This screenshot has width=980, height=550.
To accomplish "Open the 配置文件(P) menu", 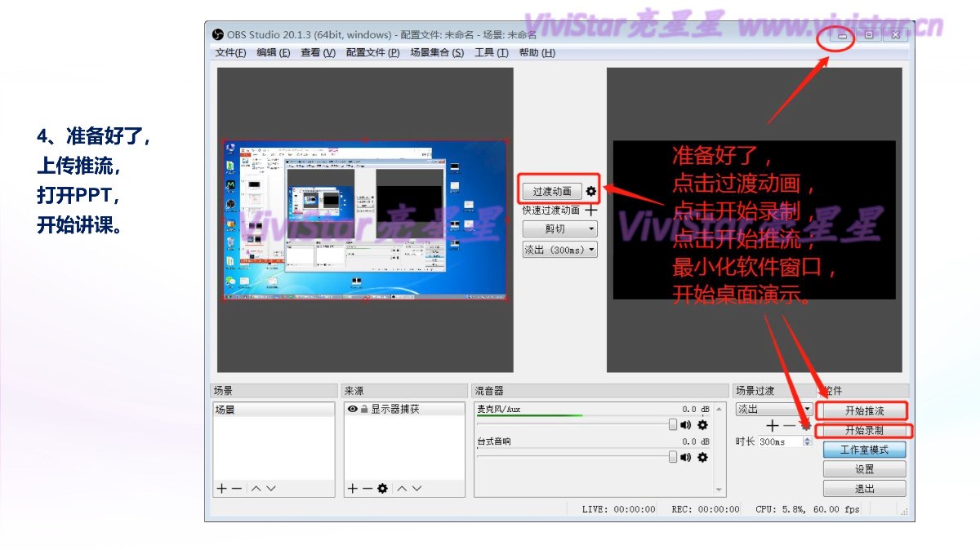I will [372, 53].
